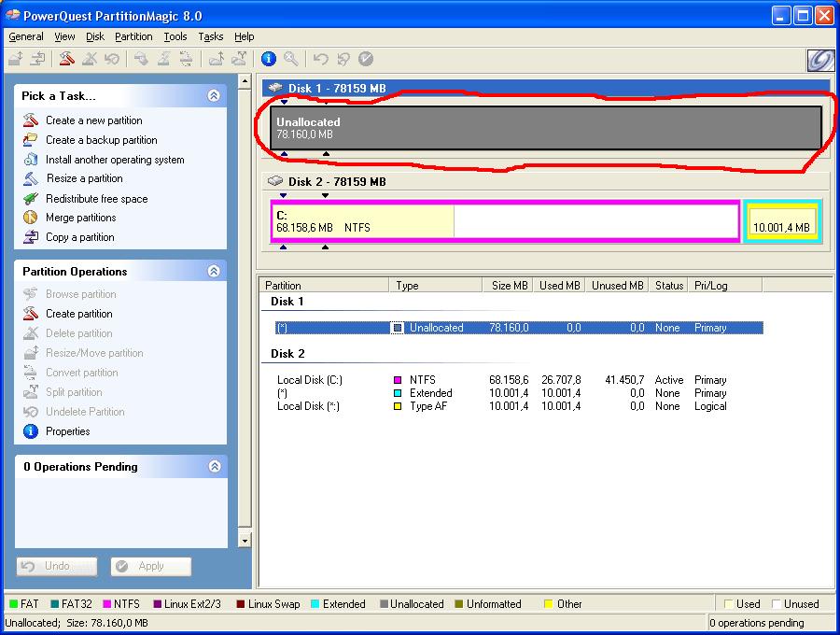Open the Help menu
The image size is (840, 635).
click(x=244, y=36)
